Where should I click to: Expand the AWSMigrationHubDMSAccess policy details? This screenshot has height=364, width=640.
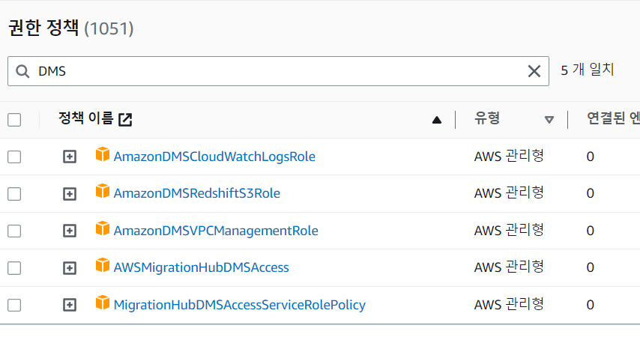click(x=70, y=268)
